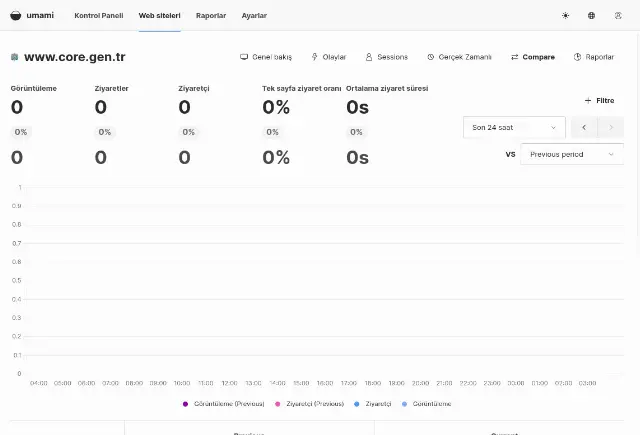Add a filter with Filtre button
Screen dimensions: 640x435
[599, 100]
